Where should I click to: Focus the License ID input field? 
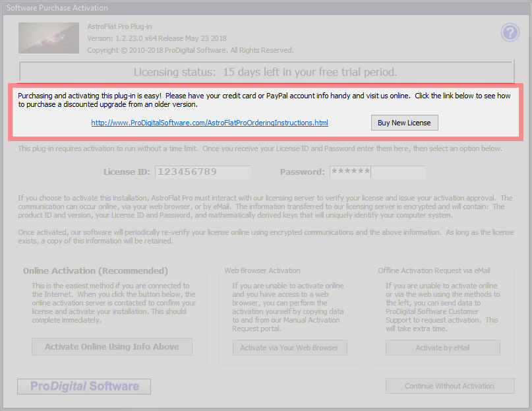point(203,172)
